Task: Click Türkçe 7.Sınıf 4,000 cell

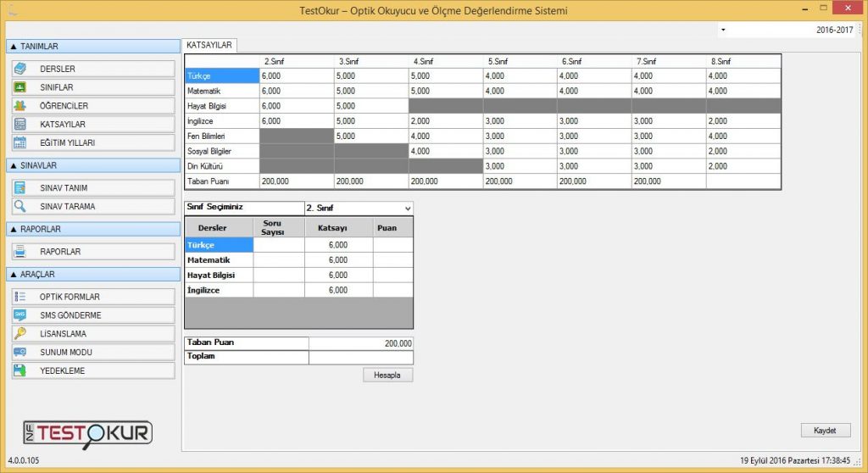Action: click(x=669, y=76)
